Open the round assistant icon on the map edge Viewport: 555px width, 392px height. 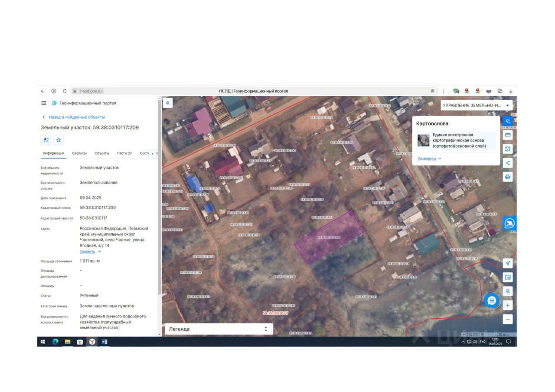[509, 224]
